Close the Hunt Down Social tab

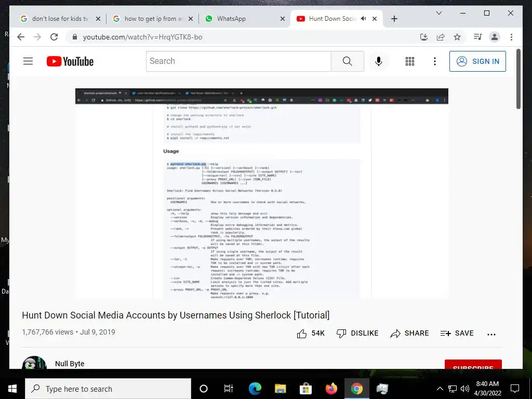375,19
